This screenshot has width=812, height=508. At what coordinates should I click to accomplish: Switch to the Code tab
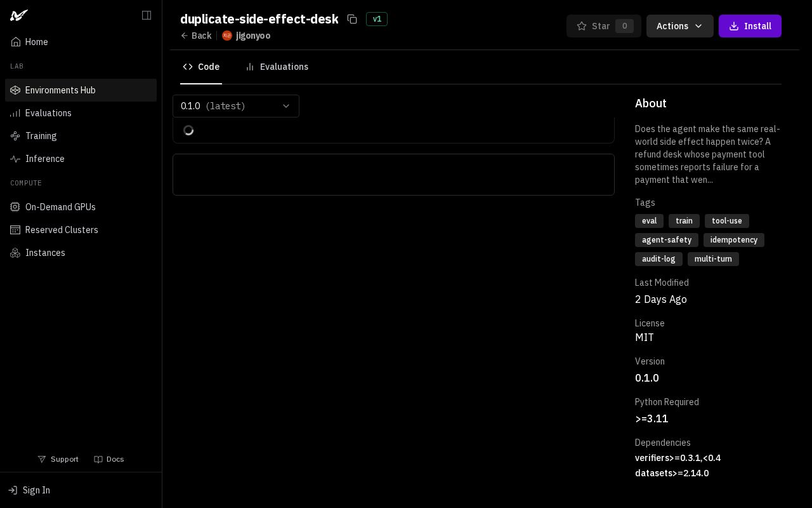pos(201,67)
